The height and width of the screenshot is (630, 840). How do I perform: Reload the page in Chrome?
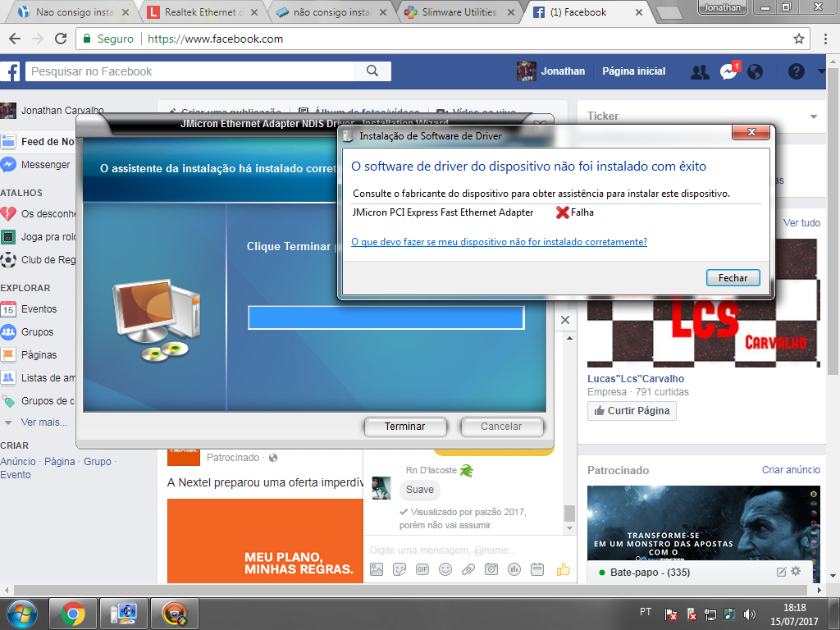[x=61, y=39]
